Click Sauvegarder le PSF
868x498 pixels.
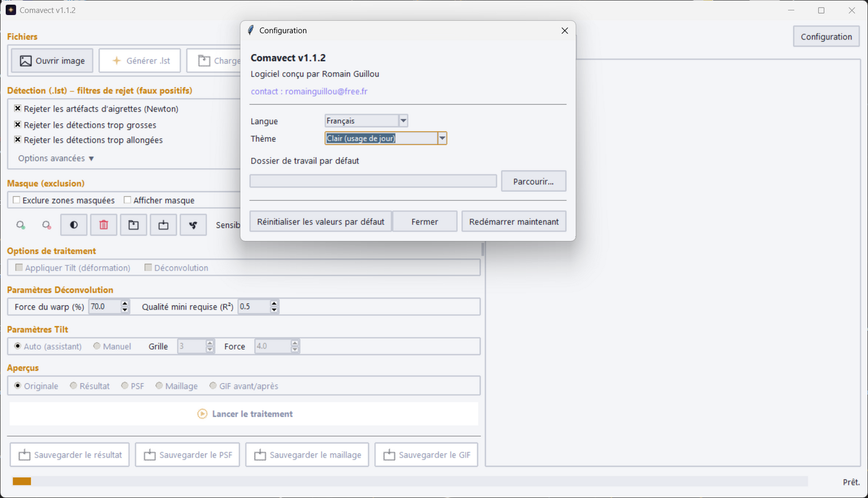click(188, 455)
